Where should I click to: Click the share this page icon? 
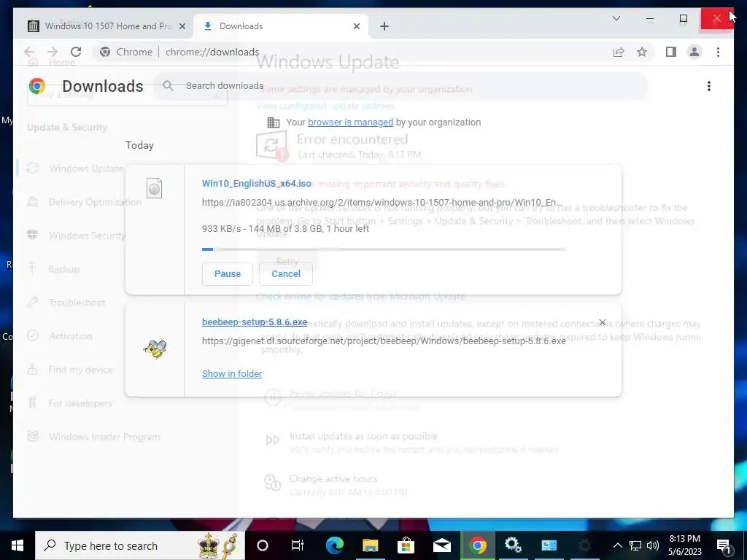tap(619, 52)
